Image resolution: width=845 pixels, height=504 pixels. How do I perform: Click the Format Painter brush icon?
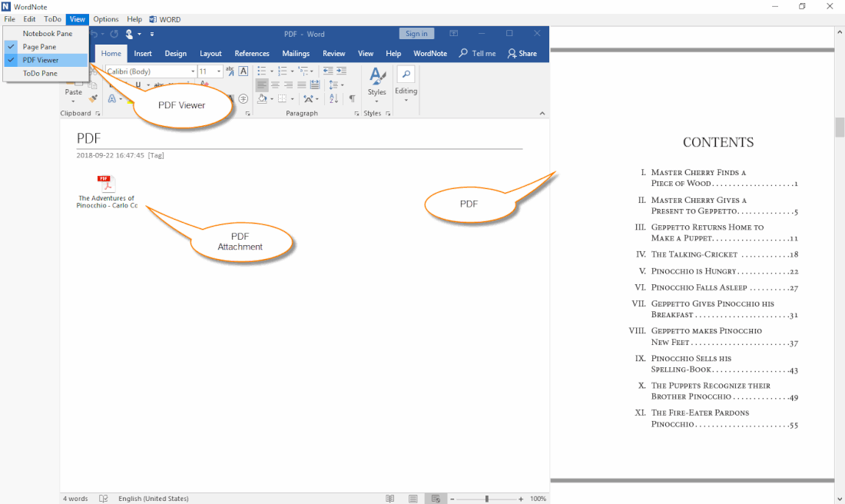93,98
